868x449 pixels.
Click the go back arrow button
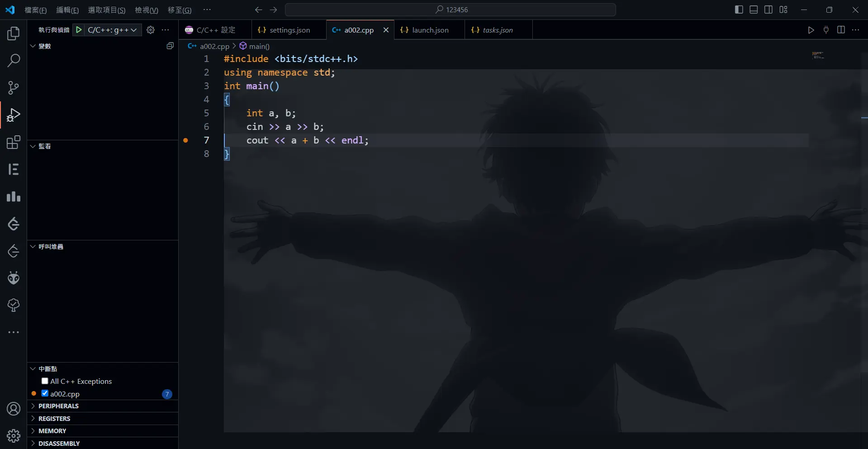[x=259, y=10]
